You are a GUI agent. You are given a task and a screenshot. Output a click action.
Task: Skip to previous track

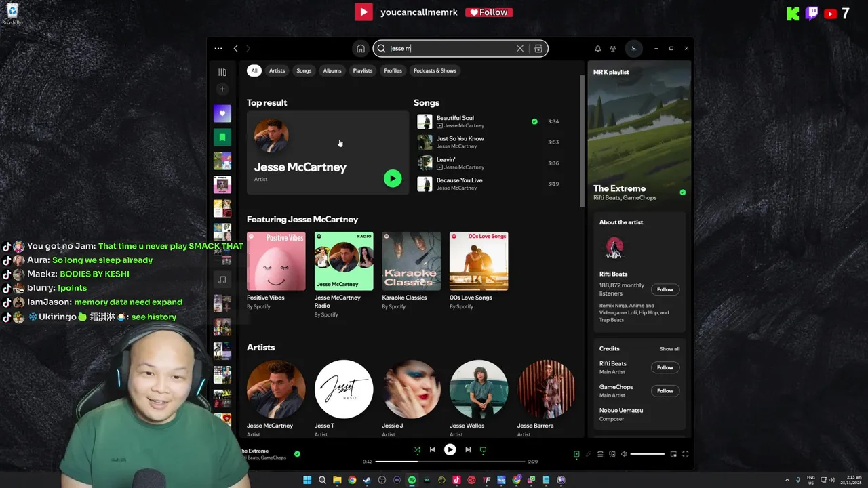[x=432, y=449]
